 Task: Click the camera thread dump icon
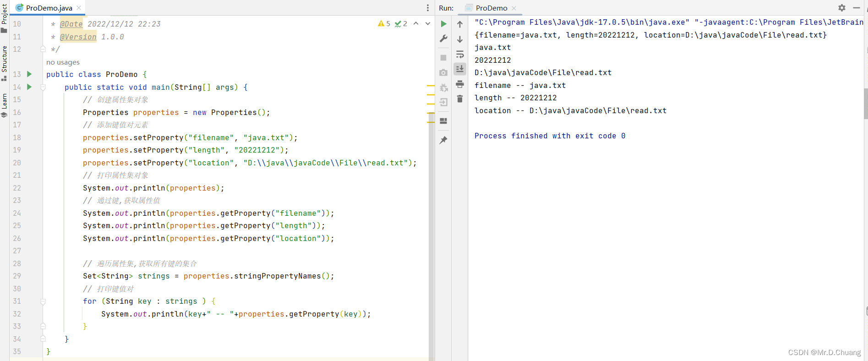443,72
